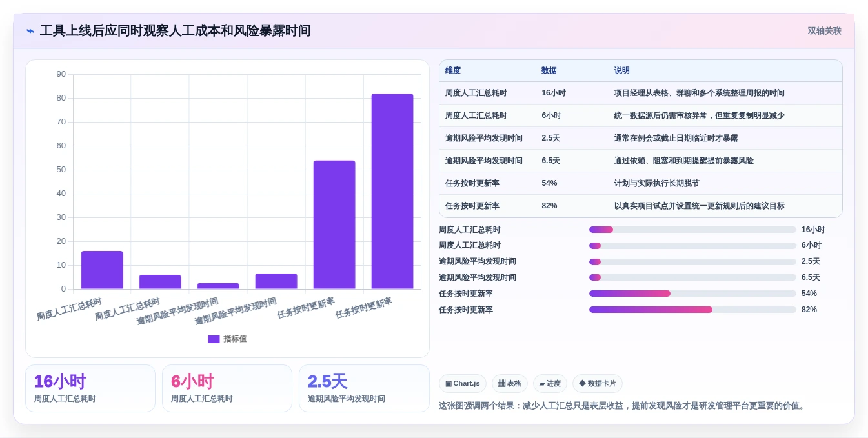Screen dimensions: 868x438
Task: Select the description 通常在例会或截止日期临近时才暴露
Action: (x=676, y=138)
